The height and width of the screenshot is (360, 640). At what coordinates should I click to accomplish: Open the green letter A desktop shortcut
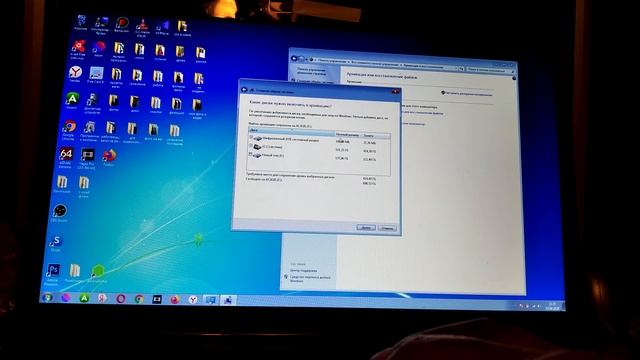(72, 100)
